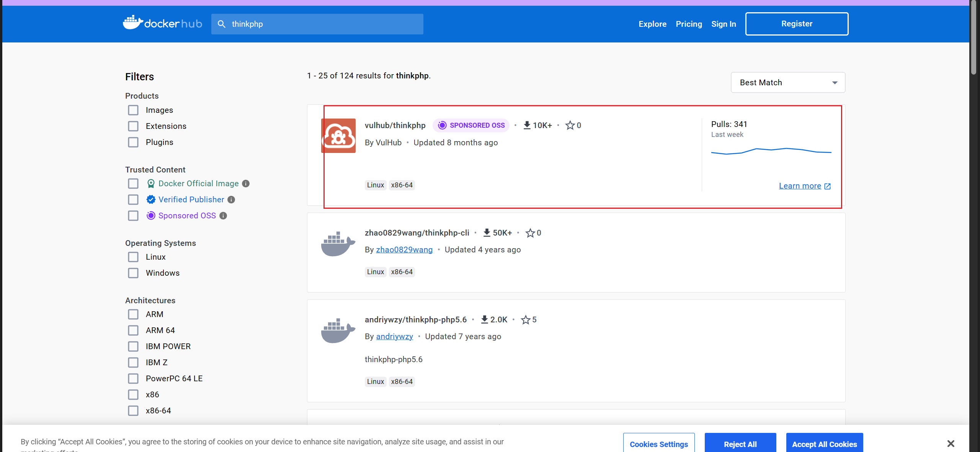Click the info icon beside Docker Official Image

point(246,184)
